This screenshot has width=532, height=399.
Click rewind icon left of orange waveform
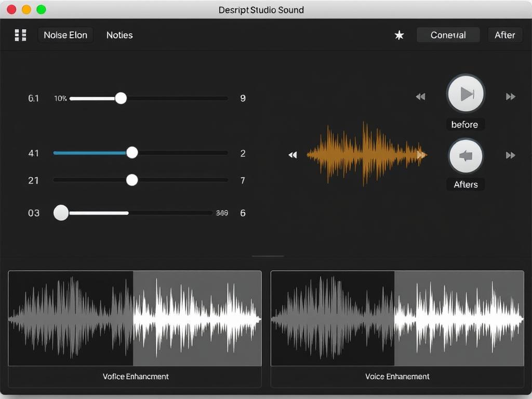(292, 155)
